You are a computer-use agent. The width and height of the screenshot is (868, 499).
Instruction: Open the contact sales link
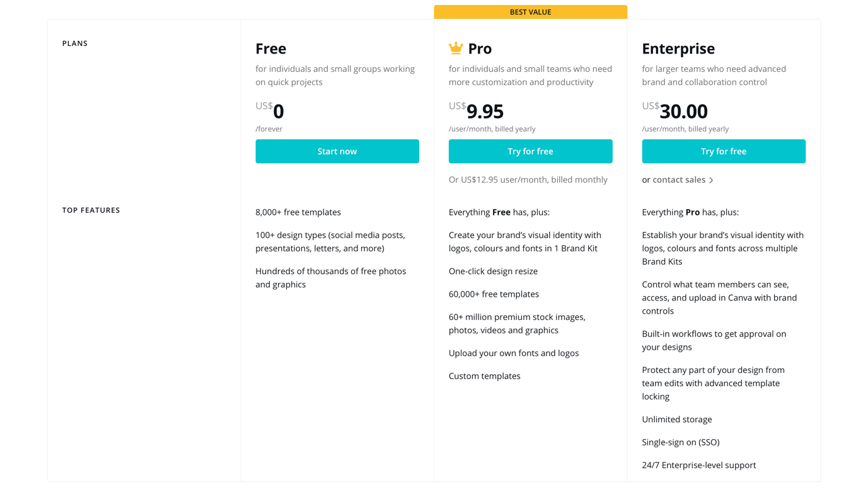pos(678,180)
